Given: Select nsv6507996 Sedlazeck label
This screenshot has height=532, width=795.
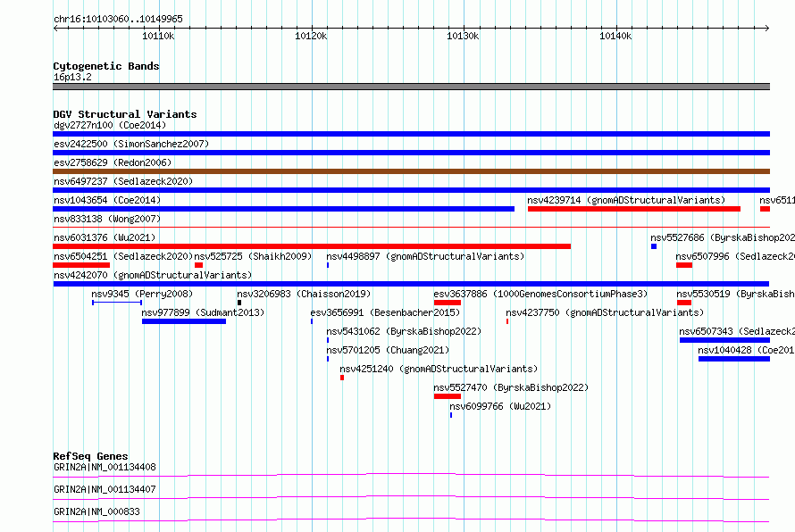Looking at the screenshot, I should click(x=735, y=256).
